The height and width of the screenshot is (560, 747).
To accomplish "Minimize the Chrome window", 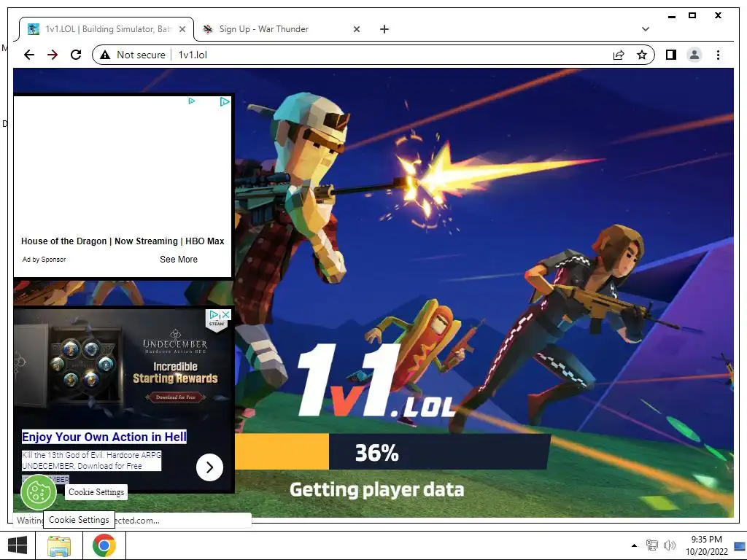I will [x=672, y=16].
